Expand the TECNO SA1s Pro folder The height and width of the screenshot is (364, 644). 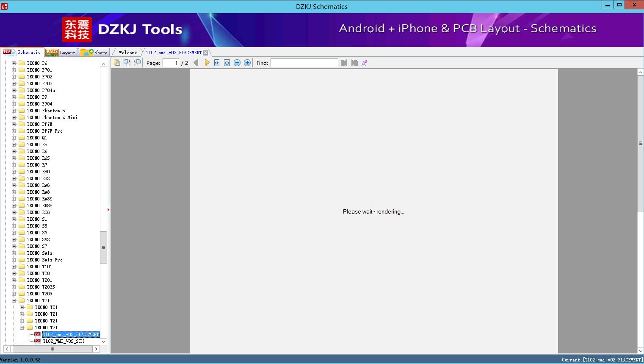coord(14,260)
